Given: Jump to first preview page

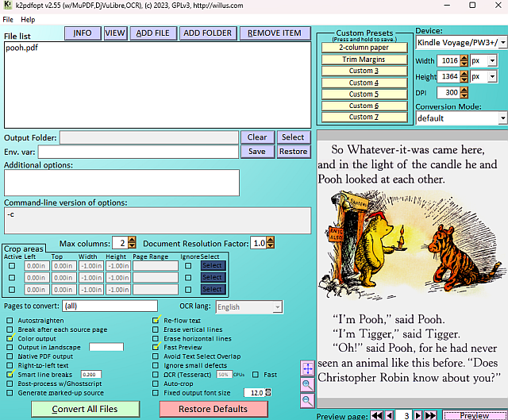Looking at the screenshot, I should pyautogui.click(x=377, y=415).
